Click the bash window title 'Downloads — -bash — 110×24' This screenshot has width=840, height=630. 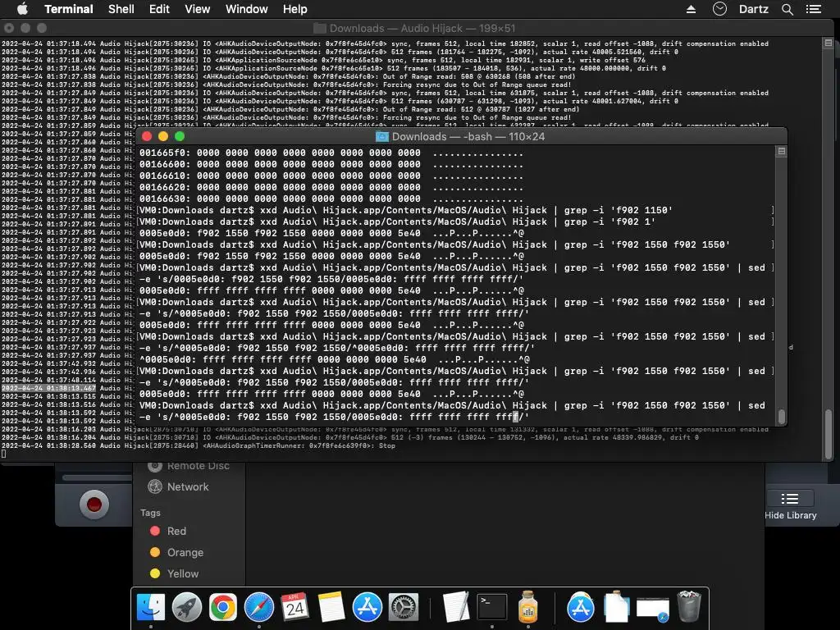(468, 137)
